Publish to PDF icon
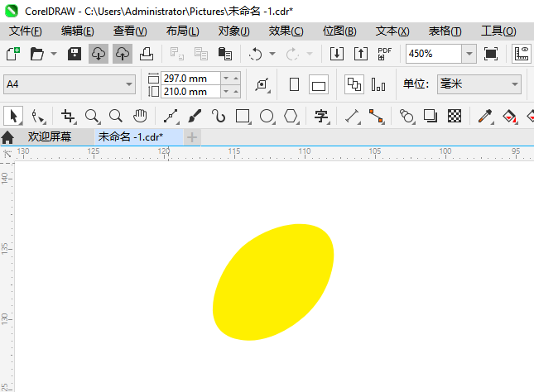 click(385, 54)
